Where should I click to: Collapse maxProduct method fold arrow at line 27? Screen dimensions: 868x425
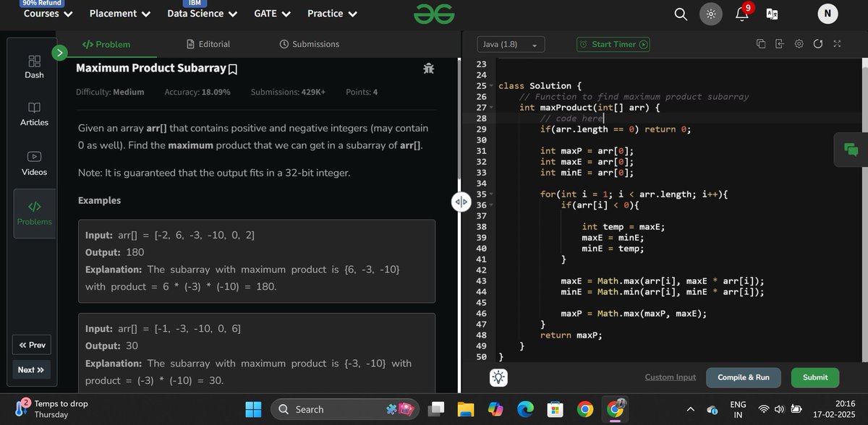(491, 108)
